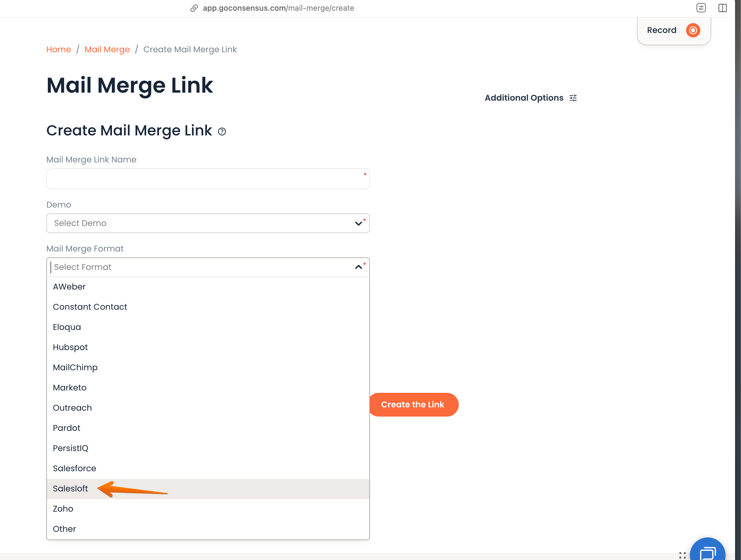Toggle the browser split view icon

point(722,8)
